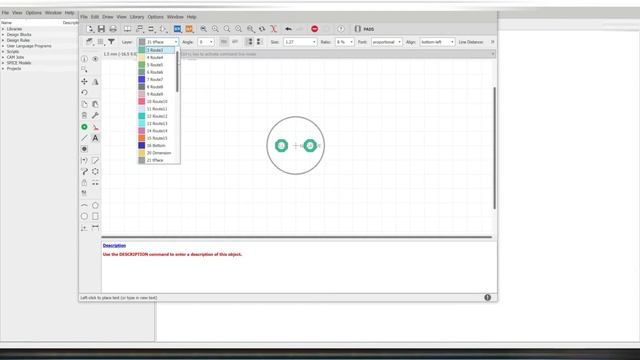Click the Help question mark icon
The image size is (640, 360).
(x=340, y=29)
